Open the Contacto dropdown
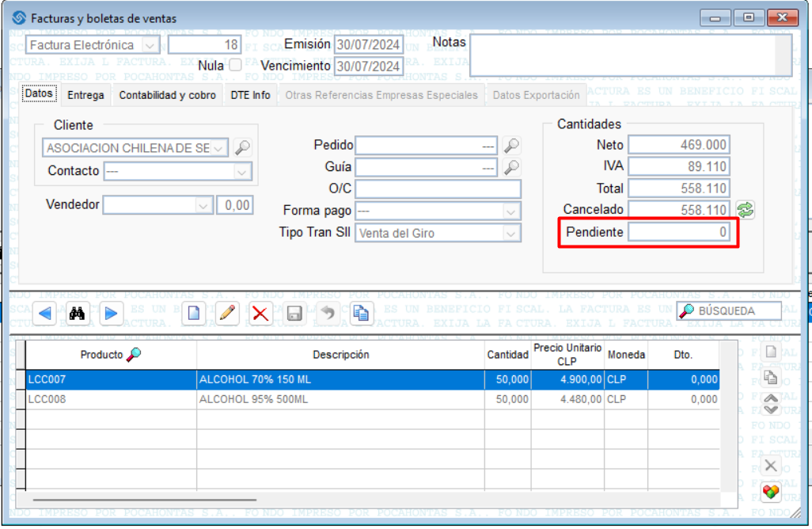Image resolution: width=812 pixels, height=529 pixels. point(241,172)
